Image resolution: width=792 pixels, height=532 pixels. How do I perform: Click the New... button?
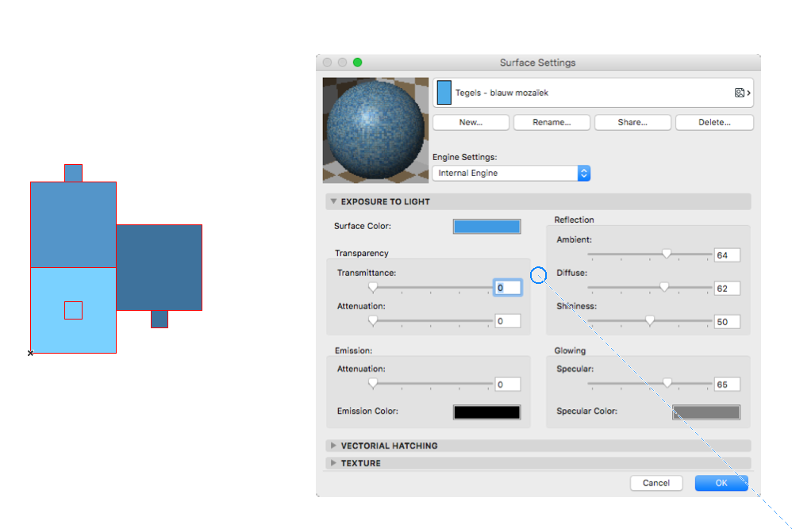(471, 122)
